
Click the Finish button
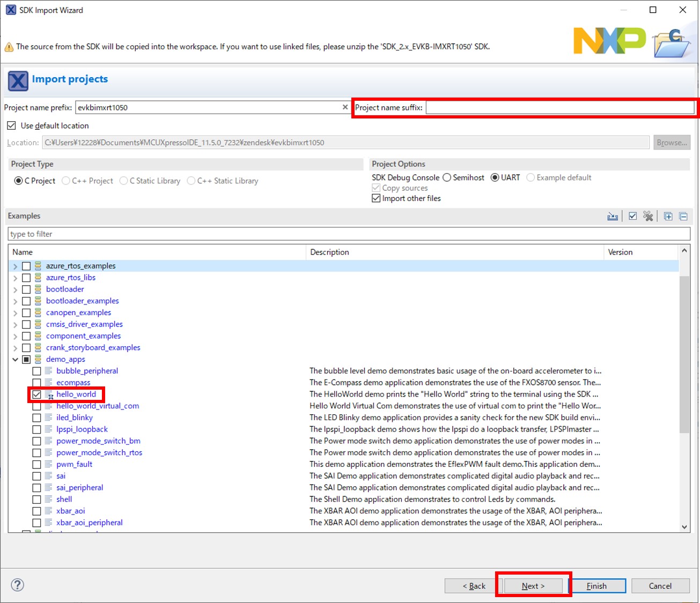596,586
